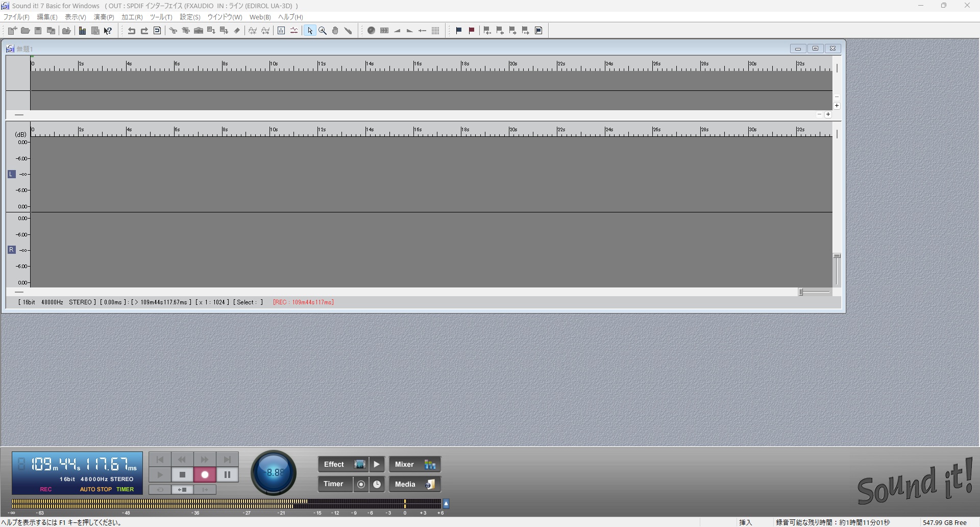The width and height of the screenshot is (980, 527).
Task: Click the 547.99 GB Free status entry
Action: pyautogui.click(x=945, y=522)
